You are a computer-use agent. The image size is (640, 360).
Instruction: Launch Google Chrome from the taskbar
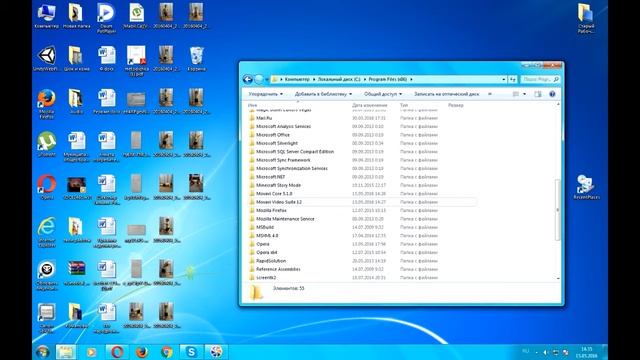click(166, 351)
